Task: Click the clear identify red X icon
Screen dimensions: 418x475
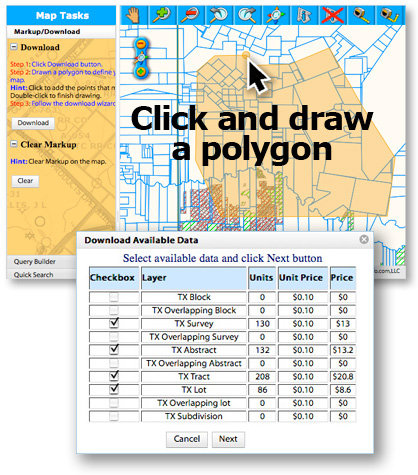Action: 332,15
